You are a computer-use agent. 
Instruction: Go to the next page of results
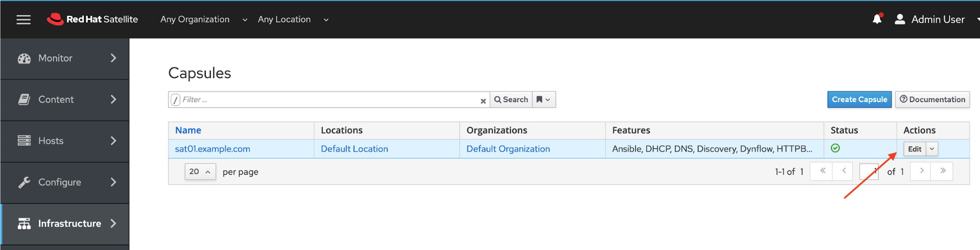click(x=921, y=171)
